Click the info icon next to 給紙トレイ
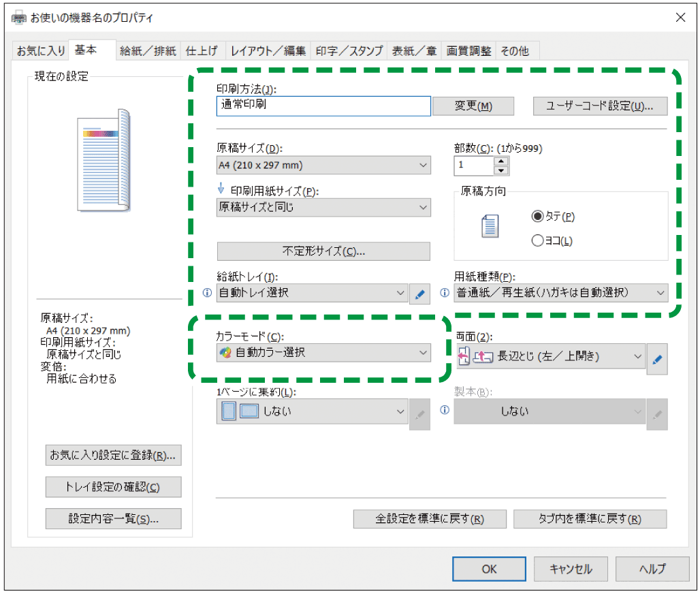This screenshot has width=700, height=613. click(208, 293)
